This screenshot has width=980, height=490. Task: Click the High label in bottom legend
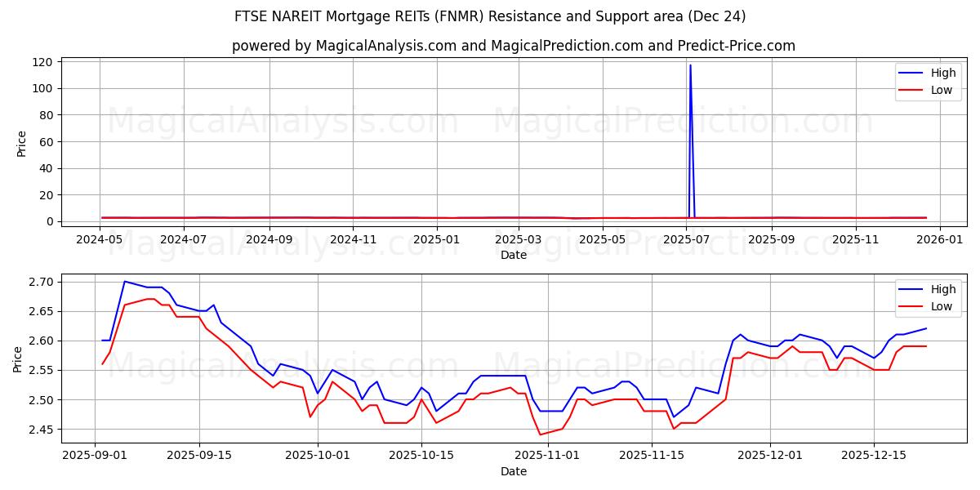pyautogui.click(x=943, y=288)
